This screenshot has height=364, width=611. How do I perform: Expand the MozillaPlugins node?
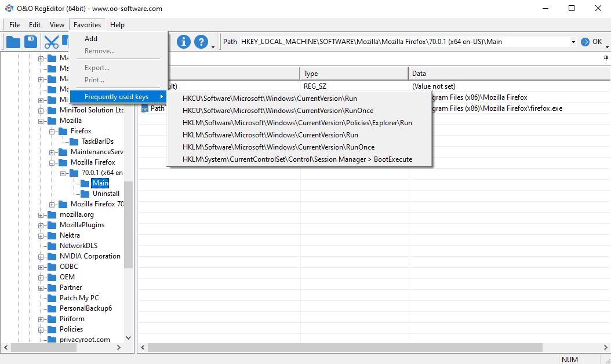pos(41,225)
